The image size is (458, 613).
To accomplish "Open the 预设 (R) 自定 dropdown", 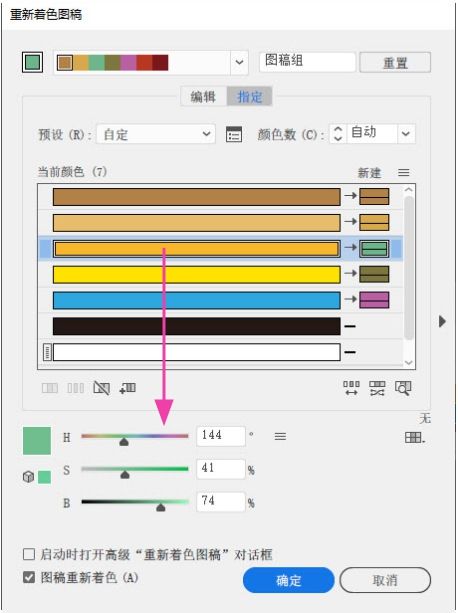I will 156,134.
